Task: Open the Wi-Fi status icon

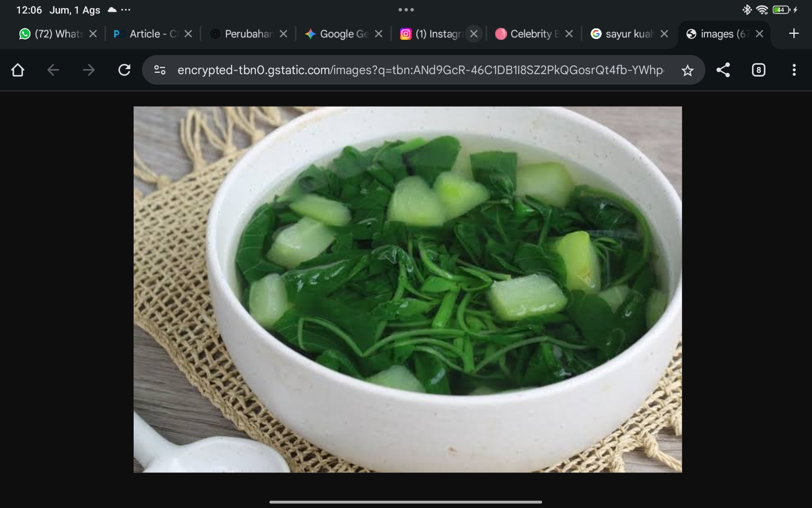Action: [763, 10]
